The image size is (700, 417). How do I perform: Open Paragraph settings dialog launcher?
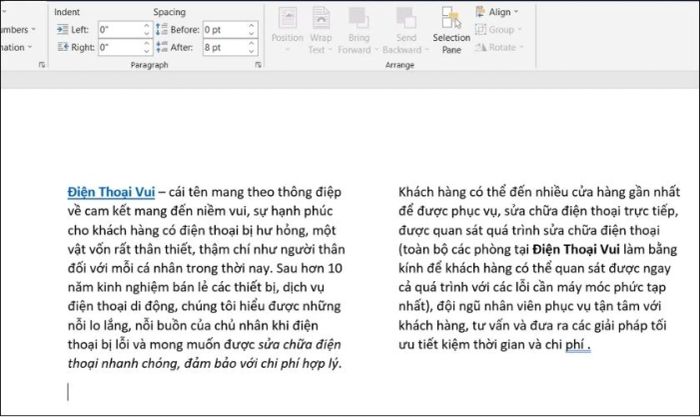pos(258,65)
